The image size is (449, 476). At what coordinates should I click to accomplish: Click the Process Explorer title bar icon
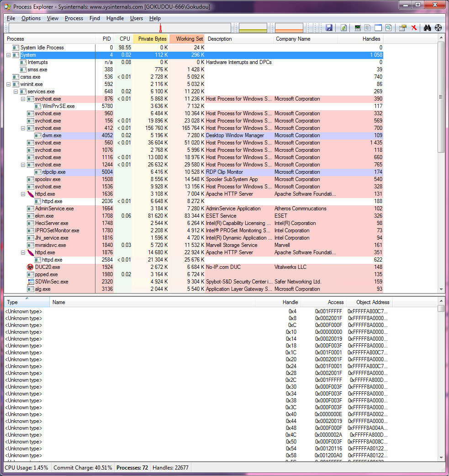click(8, 6)
